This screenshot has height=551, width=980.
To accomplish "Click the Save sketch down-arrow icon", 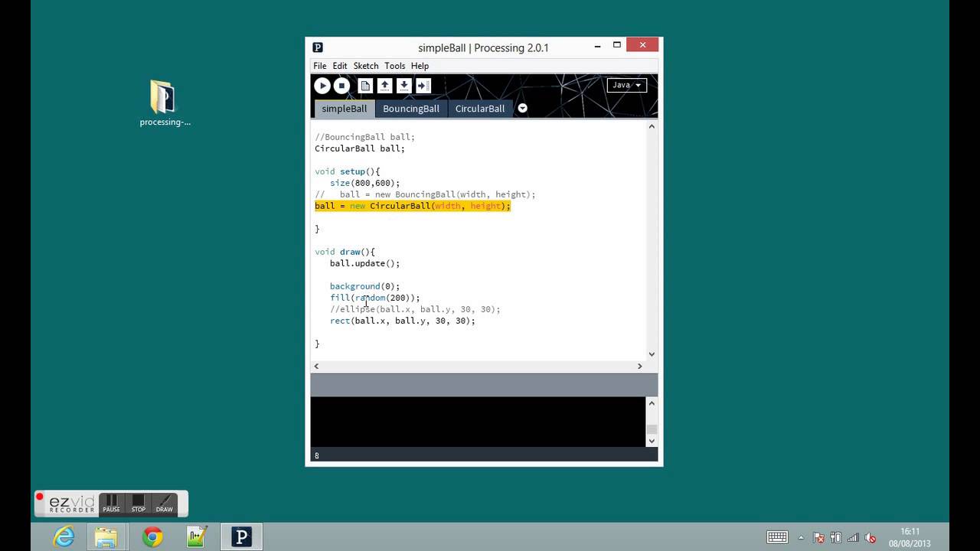I will click(403, 86).
